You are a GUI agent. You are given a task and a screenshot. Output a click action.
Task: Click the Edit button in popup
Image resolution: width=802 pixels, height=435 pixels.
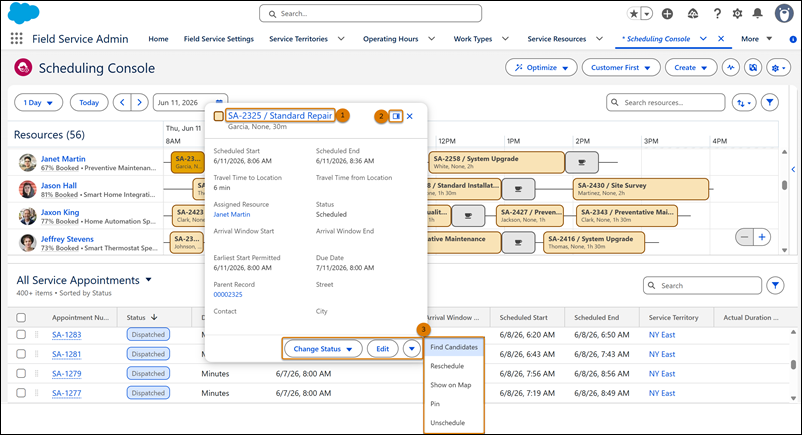(x=383, y=349)
